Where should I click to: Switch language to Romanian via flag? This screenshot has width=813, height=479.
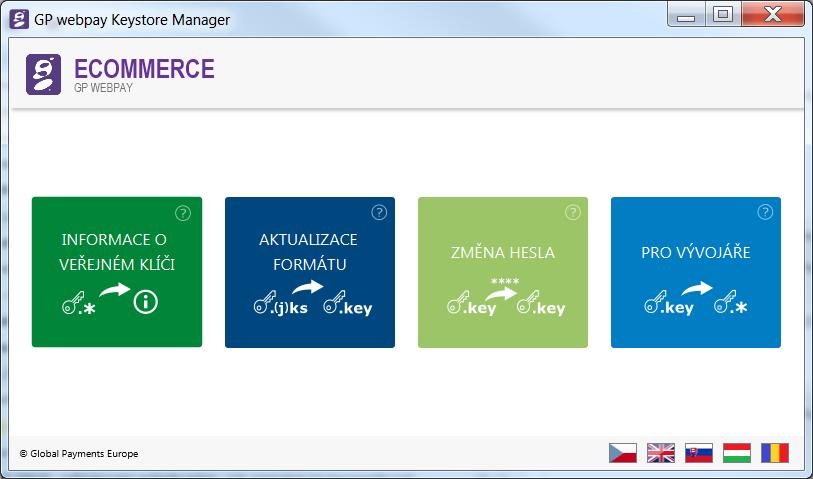(x=775, y=453)
